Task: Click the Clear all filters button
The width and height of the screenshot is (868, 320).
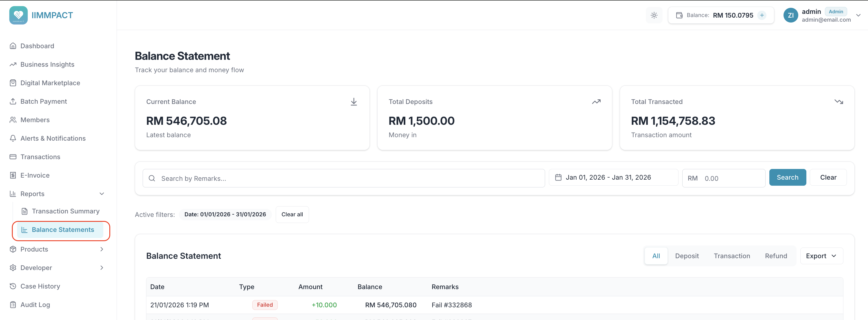Action: tap(292, 214)
